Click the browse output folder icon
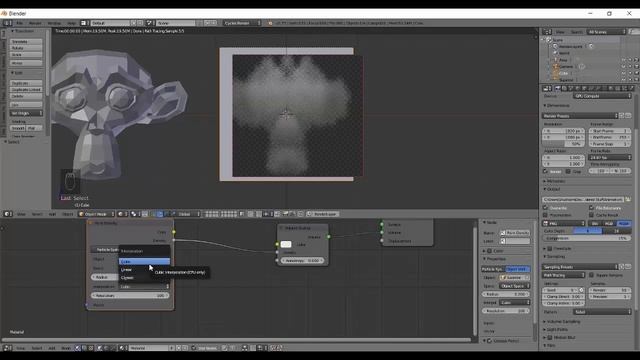Viewport: 640px width, 360px height. (x=628, y=200)
